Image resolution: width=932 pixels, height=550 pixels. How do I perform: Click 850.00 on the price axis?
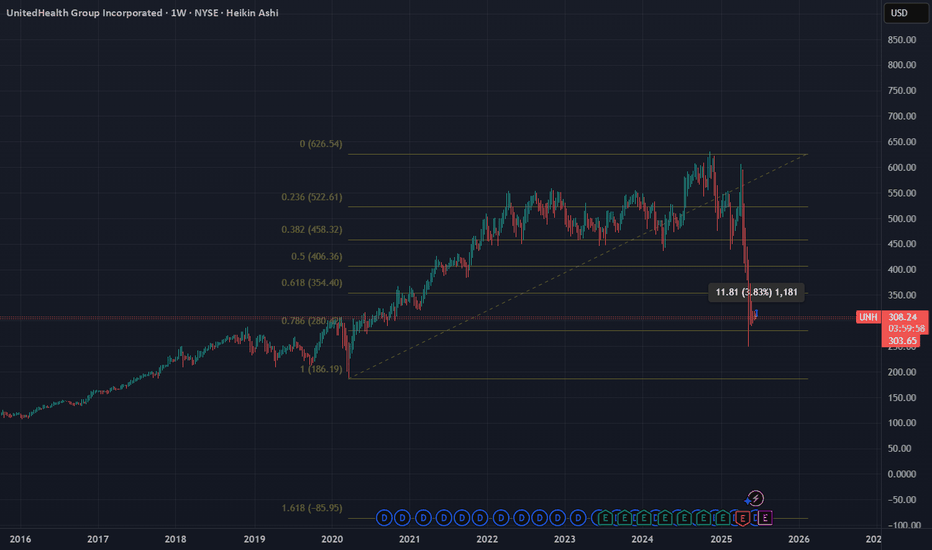(902, 40)
